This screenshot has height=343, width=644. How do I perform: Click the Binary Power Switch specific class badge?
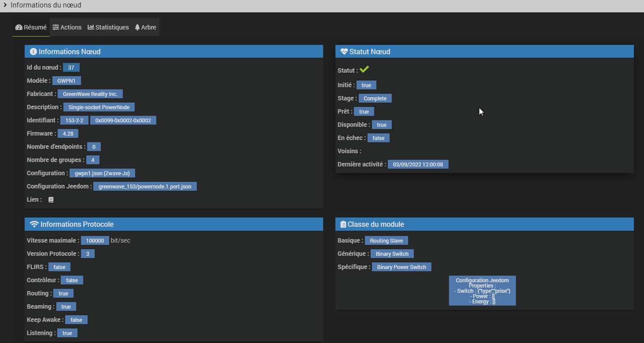pos(401,267)
